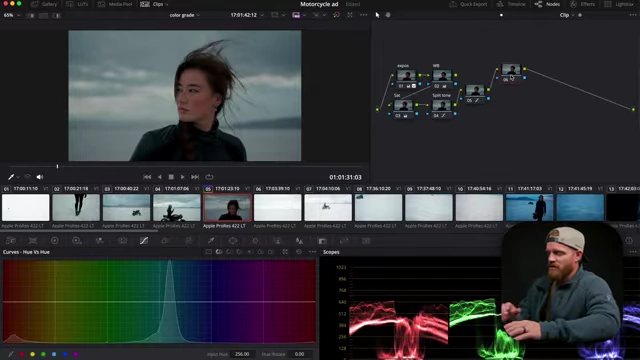Expand the Clips options arrow
640x360 pixels.
click(x=167, y=4)
